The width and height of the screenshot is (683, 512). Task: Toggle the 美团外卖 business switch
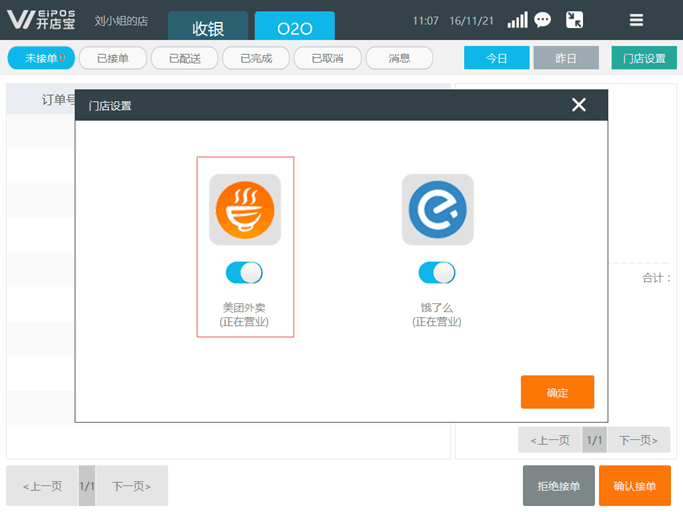[x=244, y=273]
